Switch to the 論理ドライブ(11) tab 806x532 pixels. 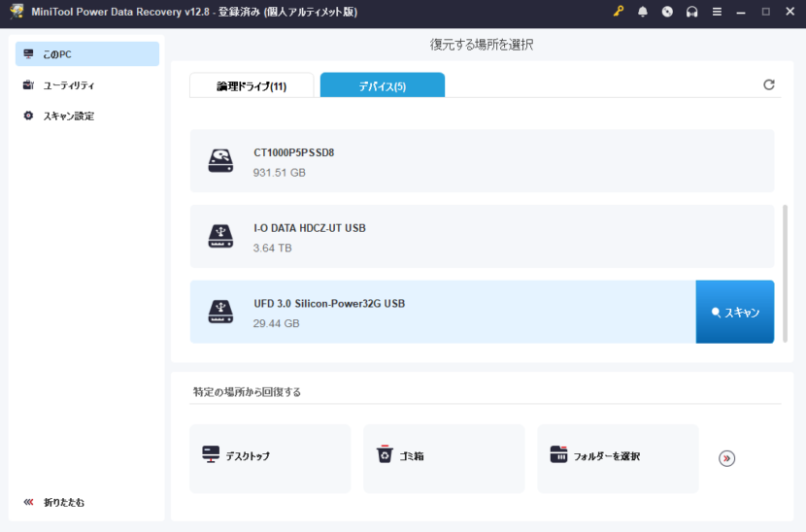point(252,86)
